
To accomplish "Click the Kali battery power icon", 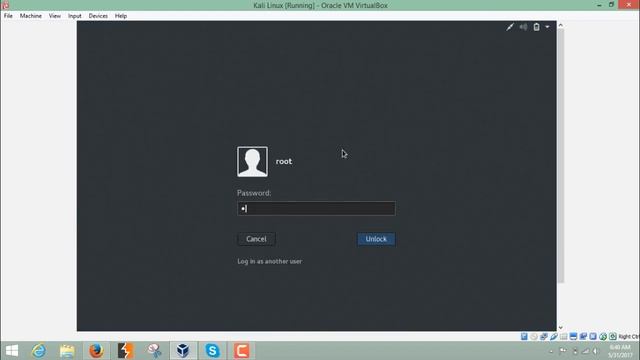I will click(536, 27).
